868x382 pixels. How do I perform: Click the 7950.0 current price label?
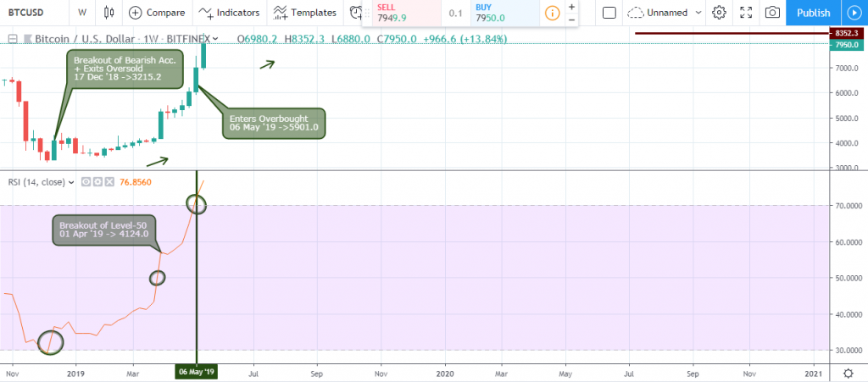(x=848, y=45)
